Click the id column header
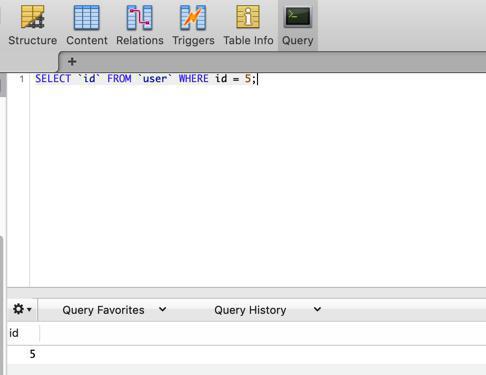Viewport: 486px width, 375px height. 23,333
